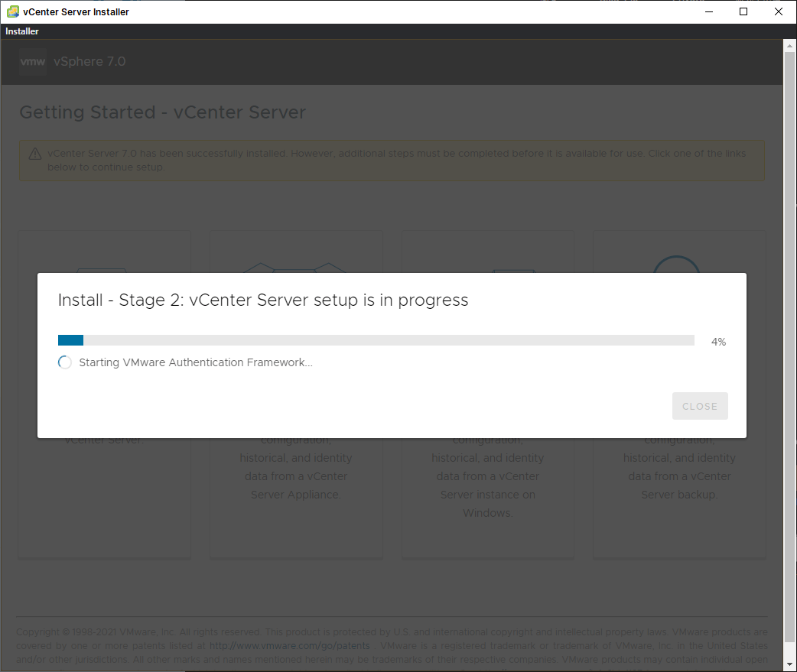Click the Stage 2 setup progress bar
797x672 pixels.
[376, 341]
